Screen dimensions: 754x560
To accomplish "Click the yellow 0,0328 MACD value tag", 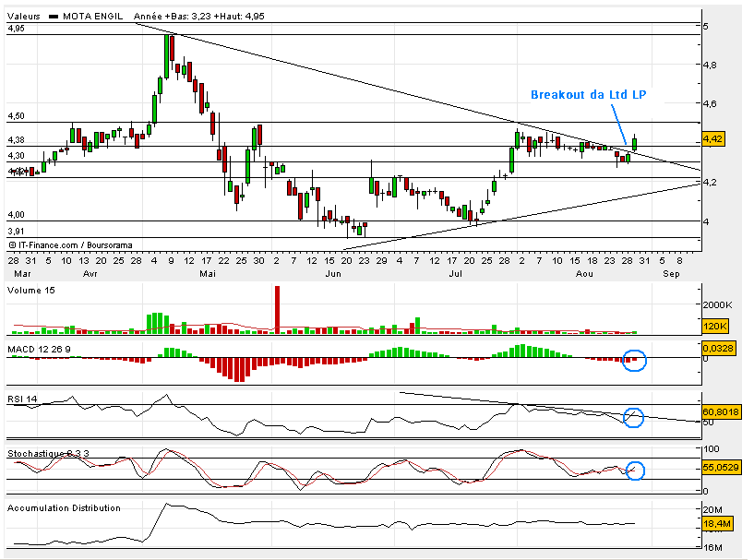I will [x=718, y=348].
